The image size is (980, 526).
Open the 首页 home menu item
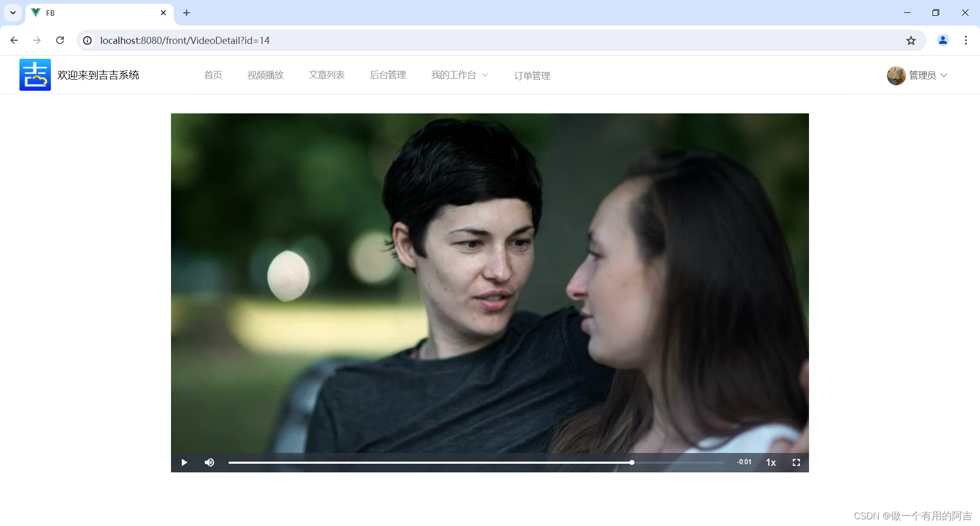213,75
